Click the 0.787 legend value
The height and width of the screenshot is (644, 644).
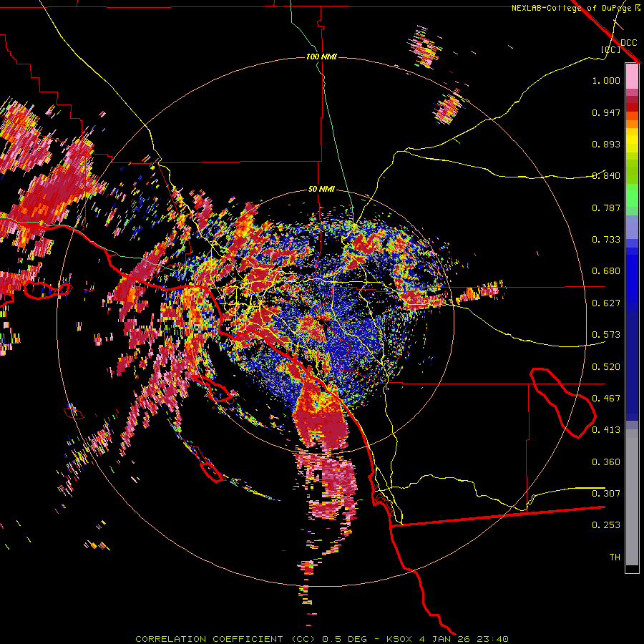[x=606, y=208]
